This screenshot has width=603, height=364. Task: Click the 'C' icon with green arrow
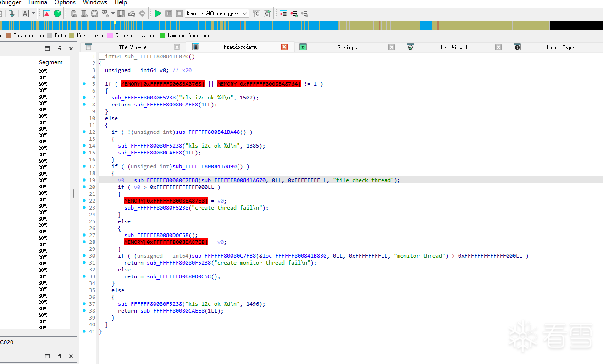[267, 13]
